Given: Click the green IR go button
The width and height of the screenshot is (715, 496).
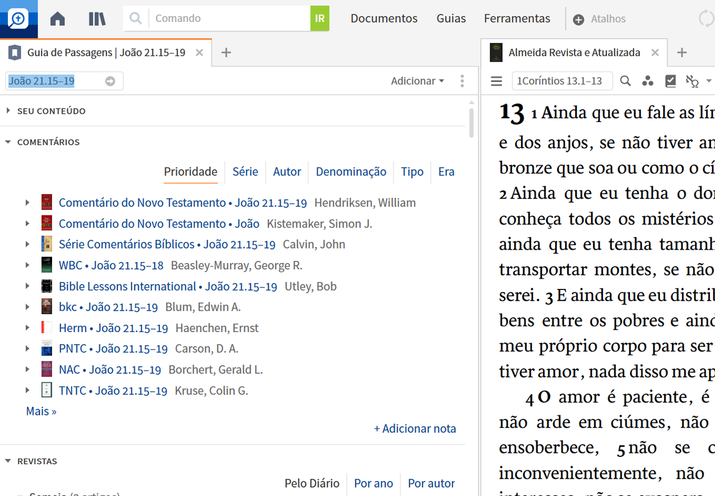Looking at the screenshot, I should tap(320, 18).
